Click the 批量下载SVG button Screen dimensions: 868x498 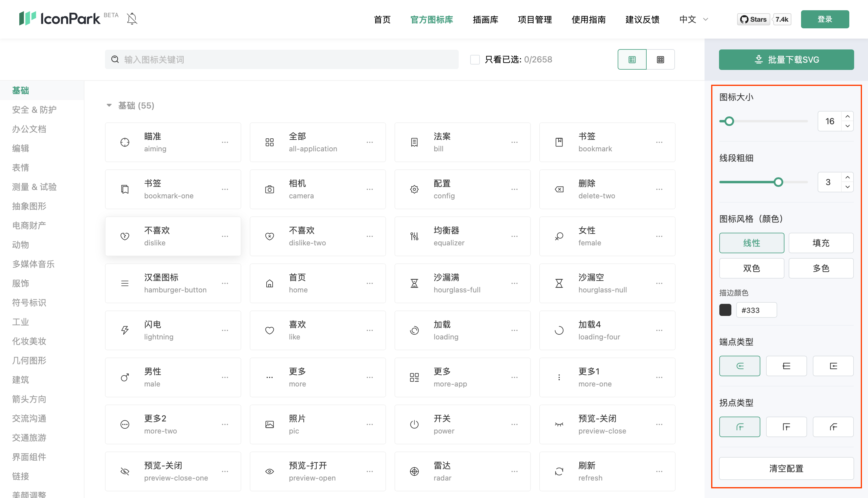point(786,59)
